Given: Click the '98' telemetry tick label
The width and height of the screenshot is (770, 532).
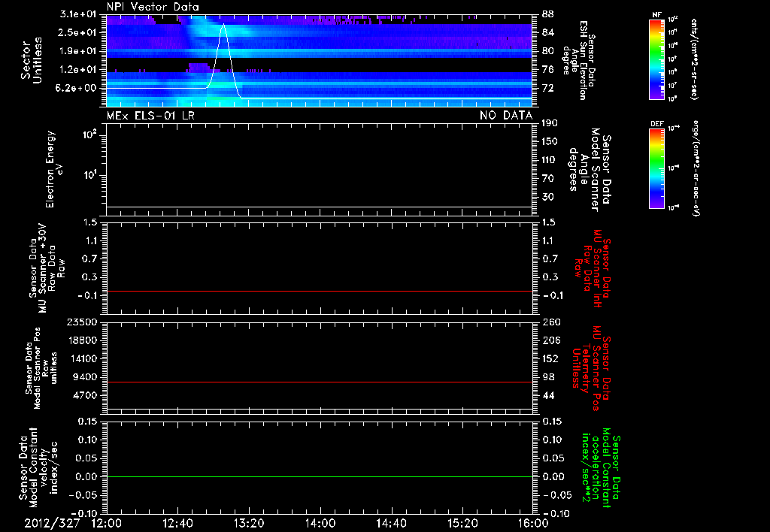Looking at the screenshot, I should pos(548,377).
